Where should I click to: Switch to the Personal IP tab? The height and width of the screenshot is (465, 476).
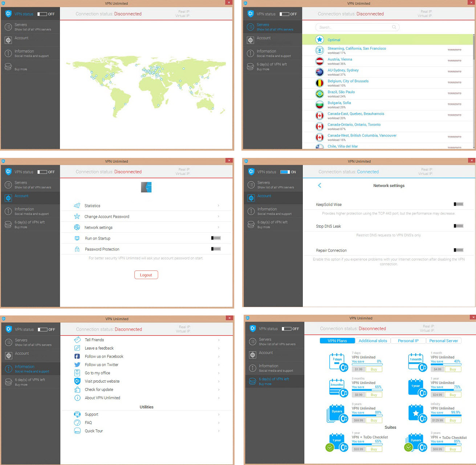(408, 340)
